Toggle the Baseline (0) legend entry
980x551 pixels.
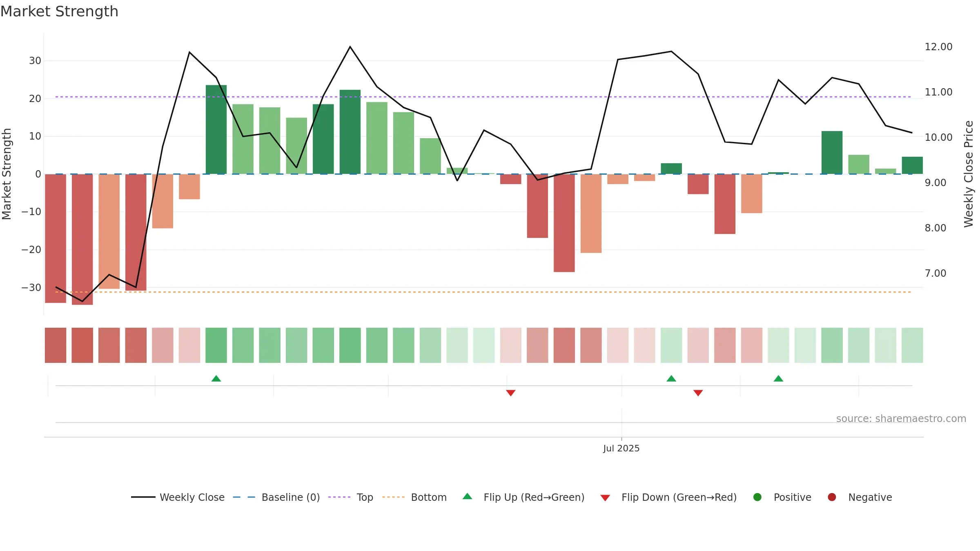276,497
